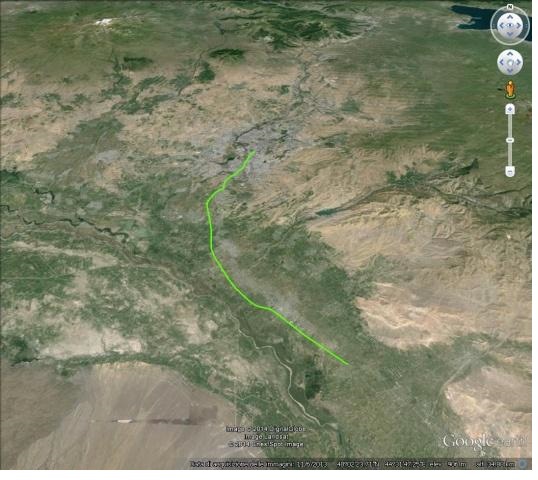Screen dimensions: 538x480
Task: Pan south with Move joystick down arrow
Action: click(x=510, y=71)
